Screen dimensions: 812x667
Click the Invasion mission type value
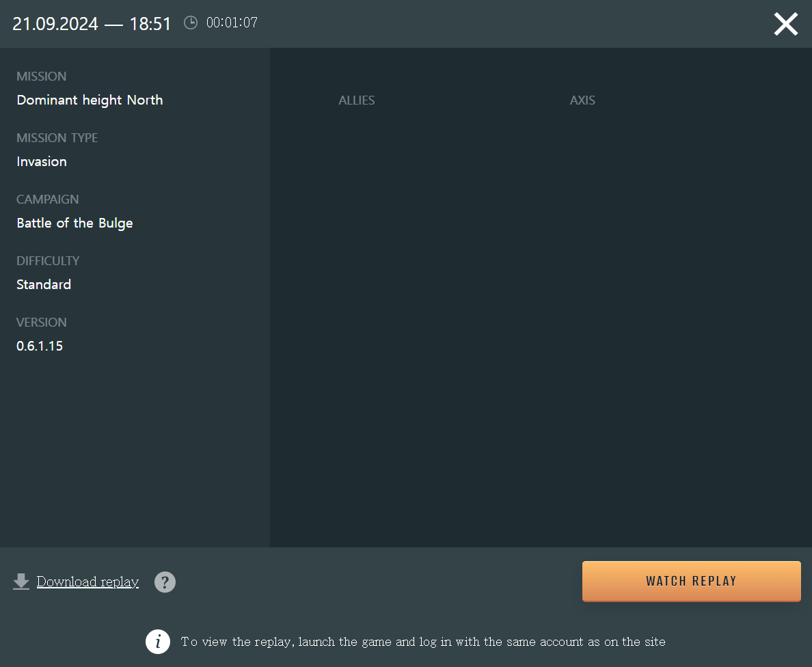click(42, 162)
